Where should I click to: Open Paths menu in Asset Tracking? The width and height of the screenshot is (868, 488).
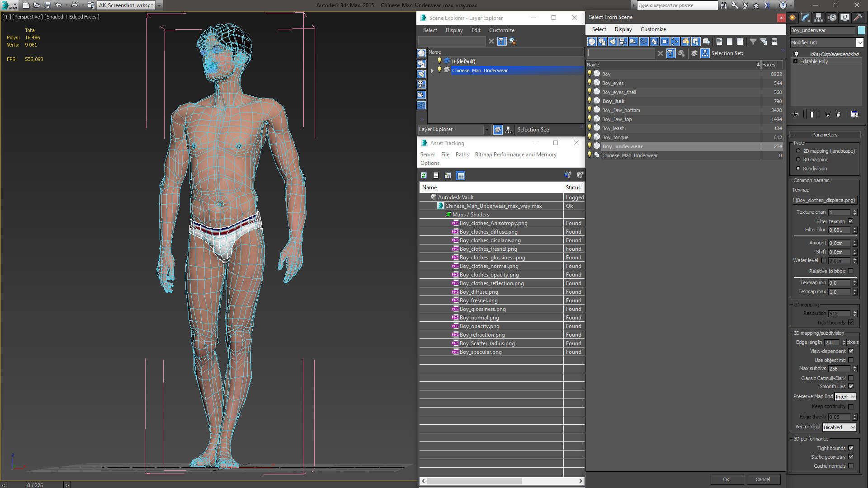462,155
